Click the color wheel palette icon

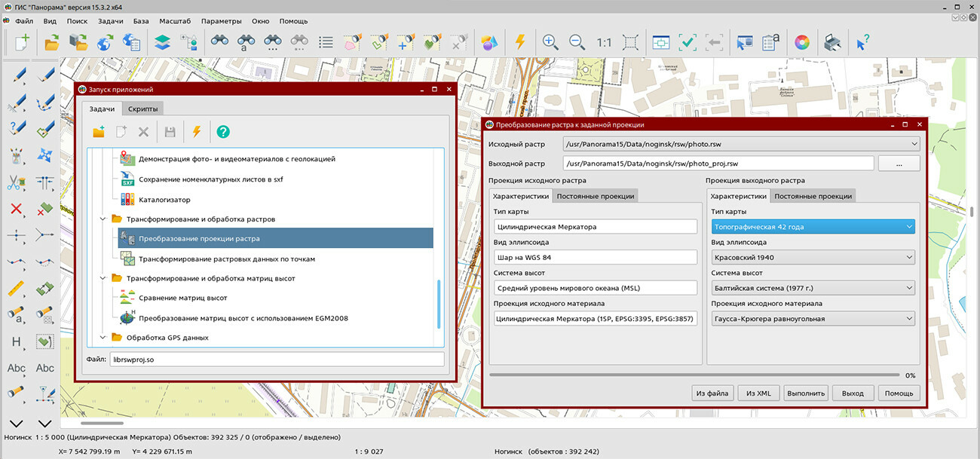[x=801, y=42]
